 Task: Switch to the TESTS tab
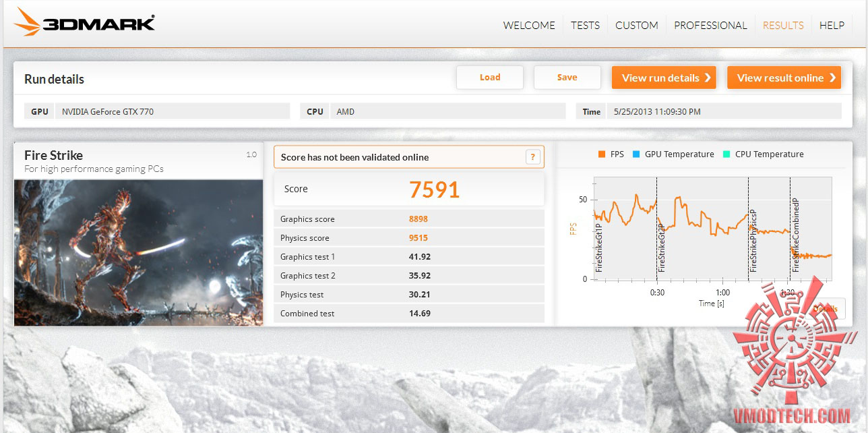(585, 25)
